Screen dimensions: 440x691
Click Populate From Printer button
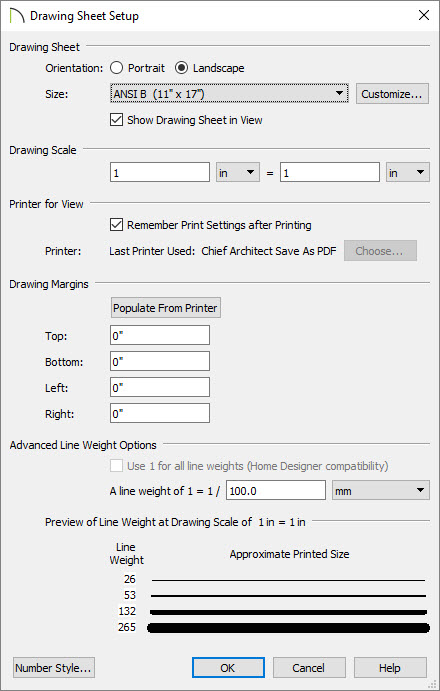point(165,308)
